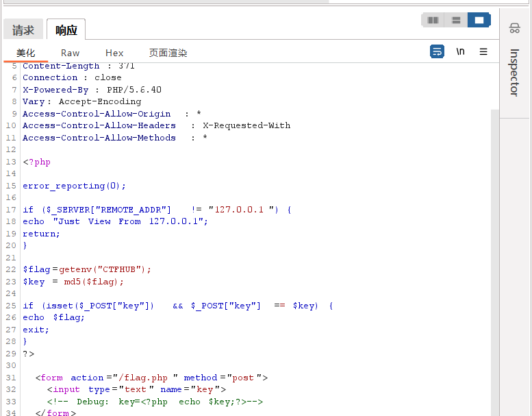Image resolution: width=532 pixels, height=416 pixels.
Task: Open the Inspector glasses icon
Action: 514,28
